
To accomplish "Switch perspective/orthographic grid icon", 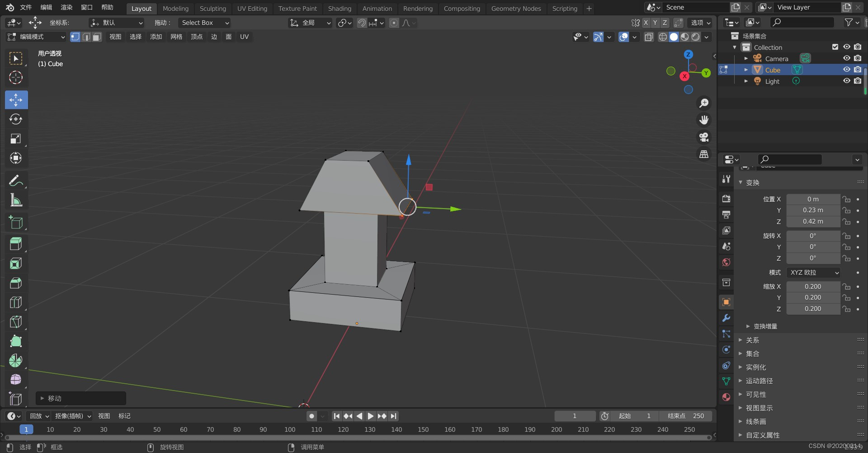I will 704,154.
